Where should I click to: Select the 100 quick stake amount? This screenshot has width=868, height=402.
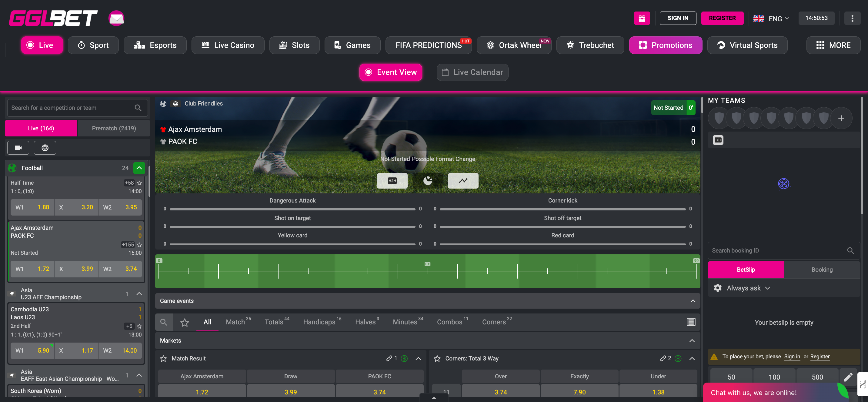click(x=774, y=377)
